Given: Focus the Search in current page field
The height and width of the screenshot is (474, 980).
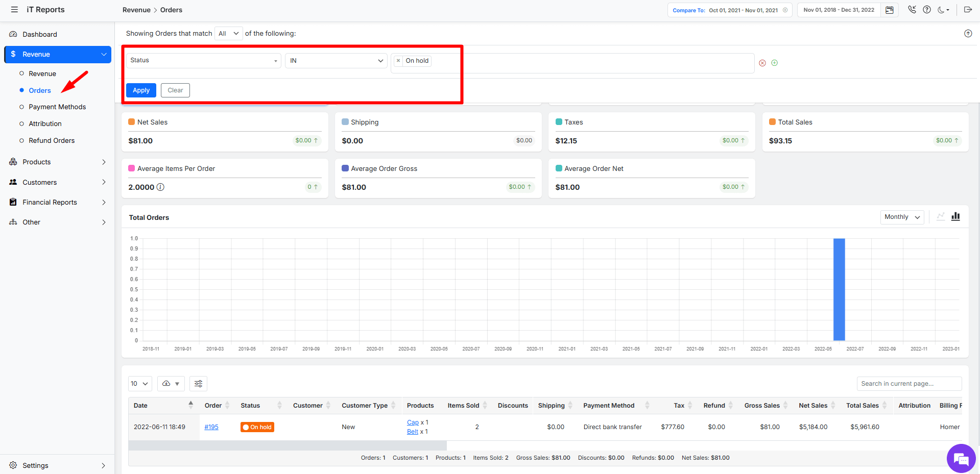Looking at the screenshot, I should point(909,384).
